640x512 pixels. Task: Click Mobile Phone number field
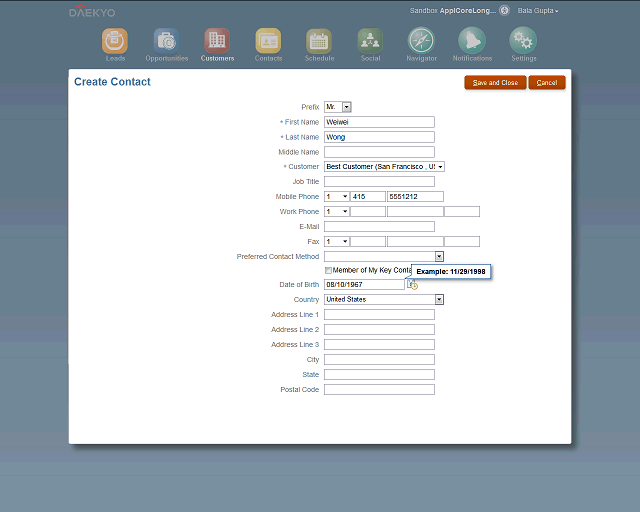[x=415, y=196]
